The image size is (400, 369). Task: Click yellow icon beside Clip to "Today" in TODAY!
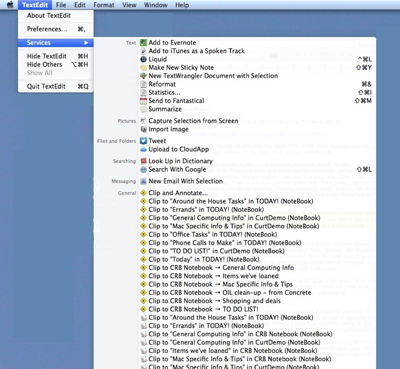pos(143,259)
